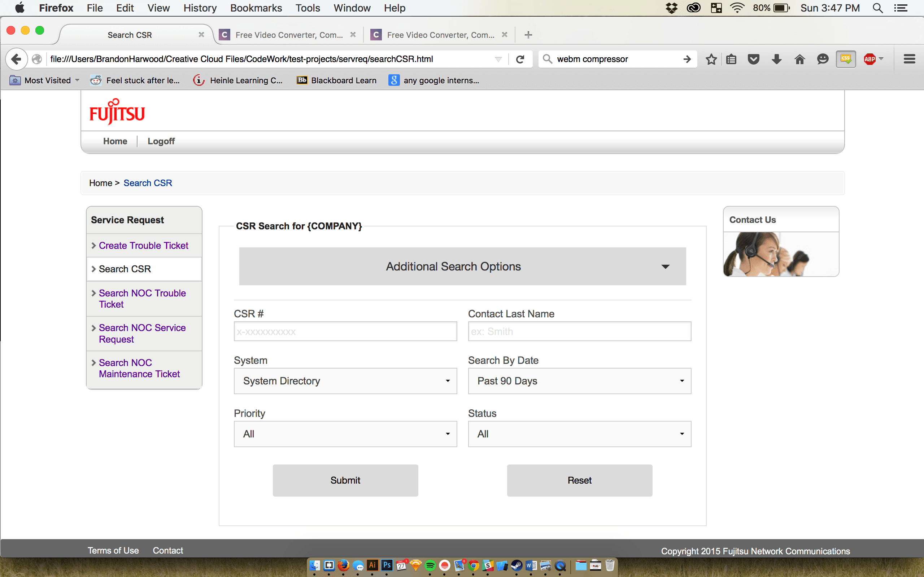Click the browser back arrow button
Image resolution: width=924 pixels, height=577 pixels.
click(x=16, y=59)
